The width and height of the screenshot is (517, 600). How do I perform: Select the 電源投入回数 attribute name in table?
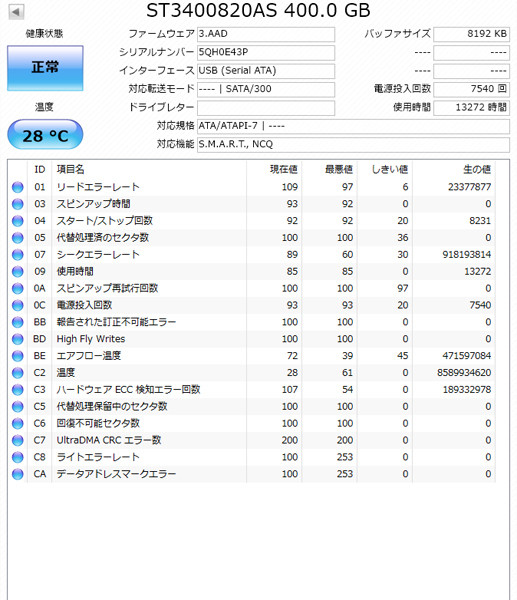tap(84, 305)
